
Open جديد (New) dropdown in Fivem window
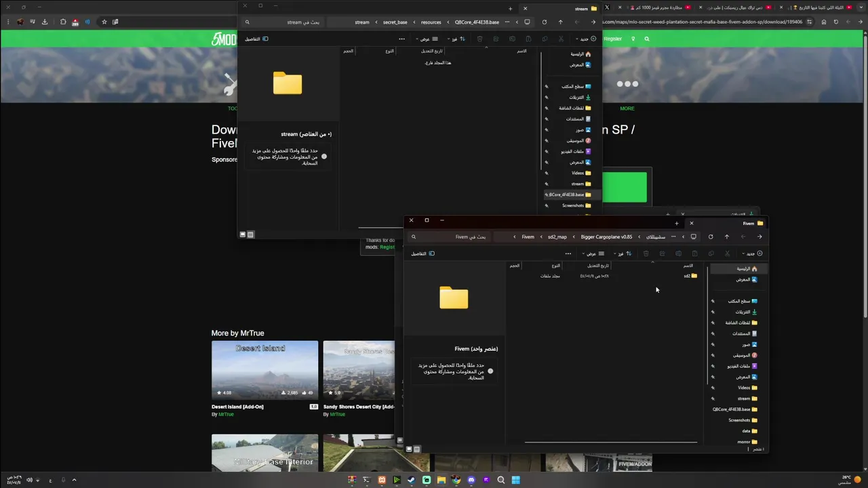pos(753,253)
